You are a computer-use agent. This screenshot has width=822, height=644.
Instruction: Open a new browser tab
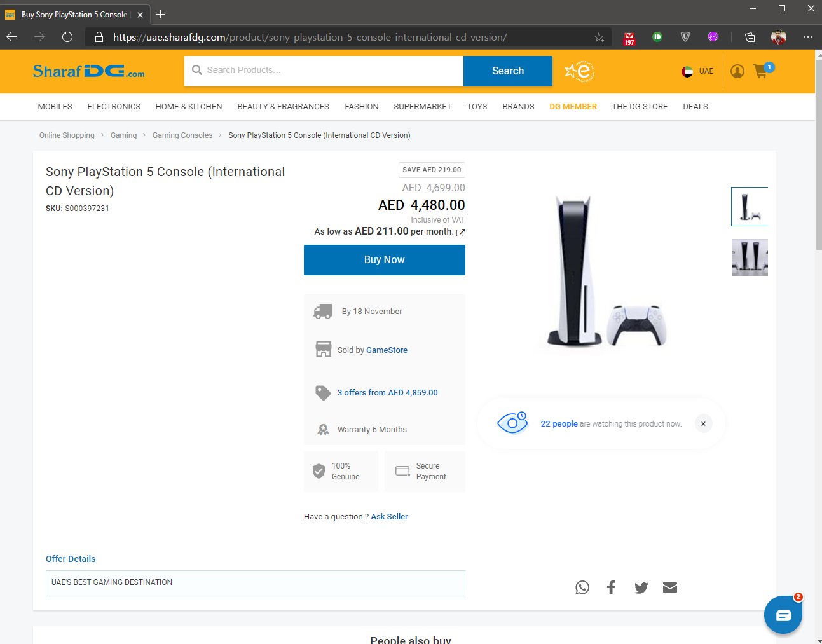(x=160, y=14)
